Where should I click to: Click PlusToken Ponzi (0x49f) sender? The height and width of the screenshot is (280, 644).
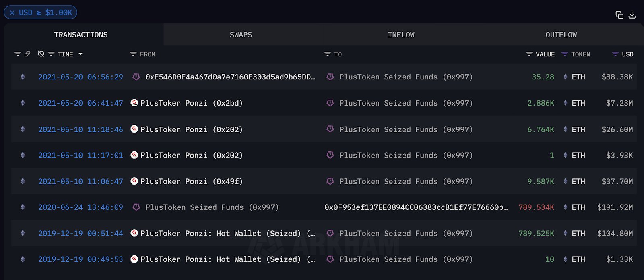point(192,181)
